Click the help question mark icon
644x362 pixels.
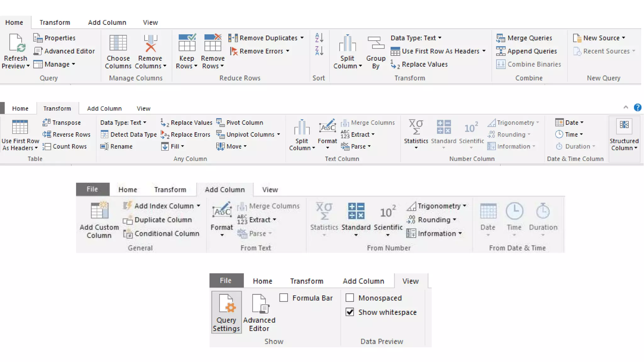(637, 108)
